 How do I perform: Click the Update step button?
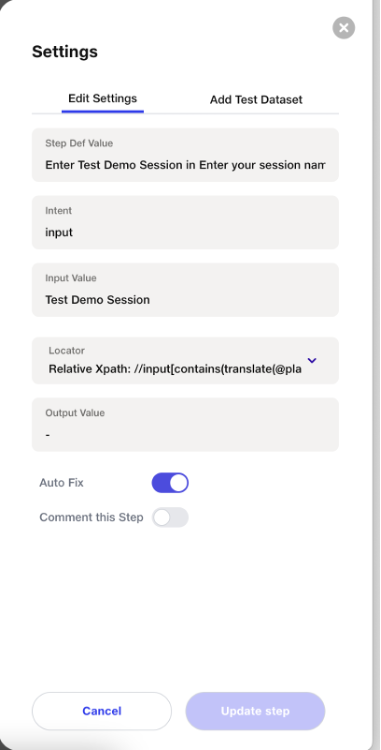coord(255,711)
